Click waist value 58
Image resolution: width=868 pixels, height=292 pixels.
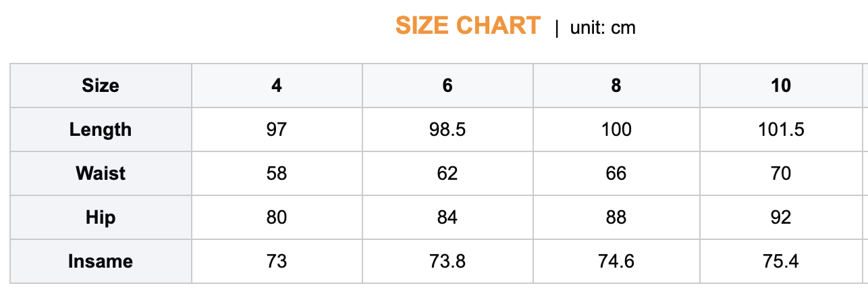pyautogui.click(x=277, y=174)
